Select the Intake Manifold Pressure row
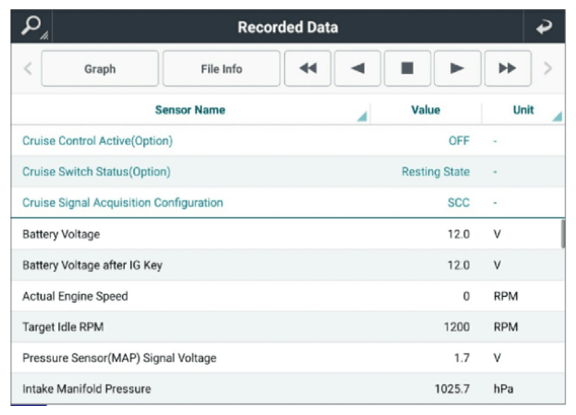The image size is (576, 415). pos(288,389)
